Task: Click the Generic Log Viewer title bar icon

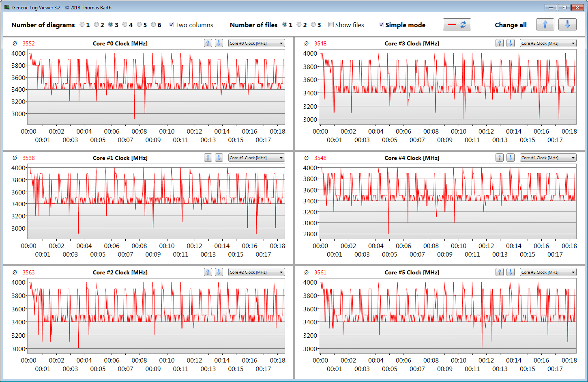Action: tap(7, 7)
